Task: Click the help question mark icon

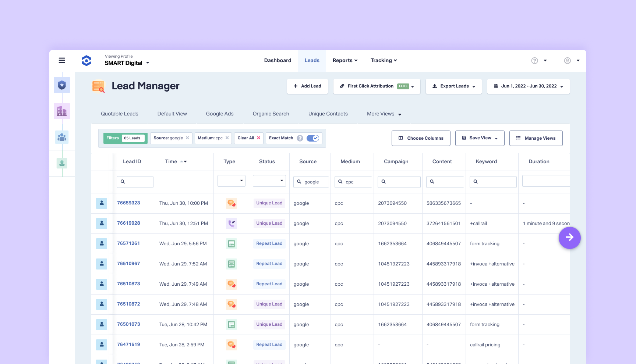Action: pos(534,61)
